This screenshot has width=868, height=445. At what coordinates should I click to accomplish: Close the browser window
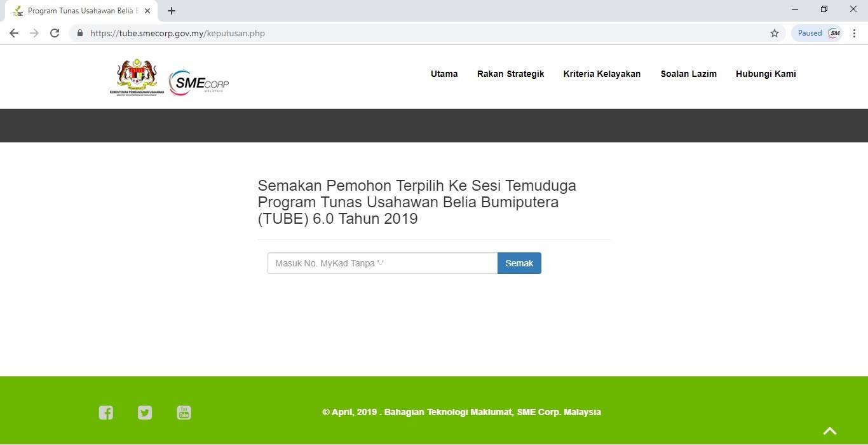click(x=853, y=9)
